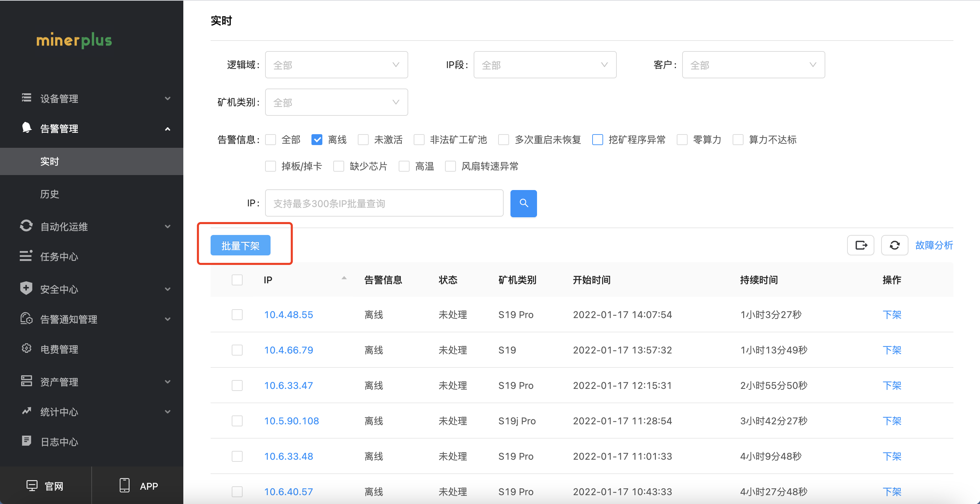Click the task center list icon
980x504 pixels.
pyautogui.click(x=26, y=256)
